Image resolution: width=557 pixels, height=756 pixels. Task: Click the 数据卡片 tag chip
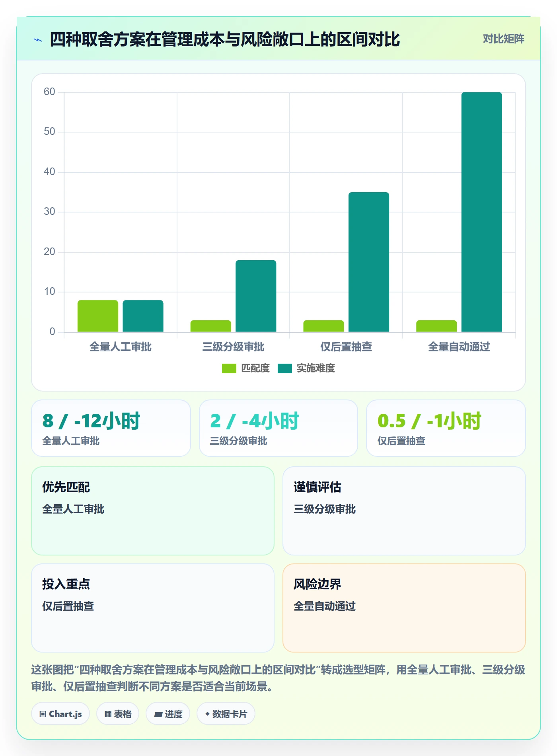pos(226,714)
